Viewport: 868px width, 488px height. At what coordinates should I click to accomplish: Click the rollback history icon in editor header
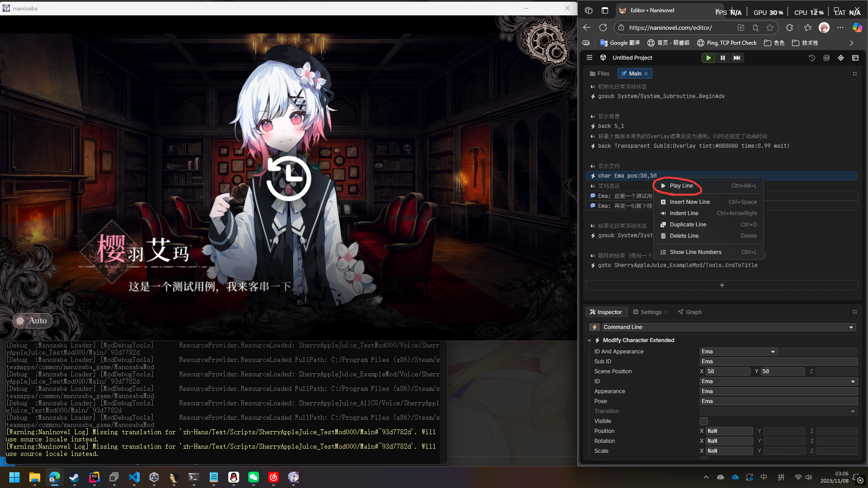coord(811,58)
